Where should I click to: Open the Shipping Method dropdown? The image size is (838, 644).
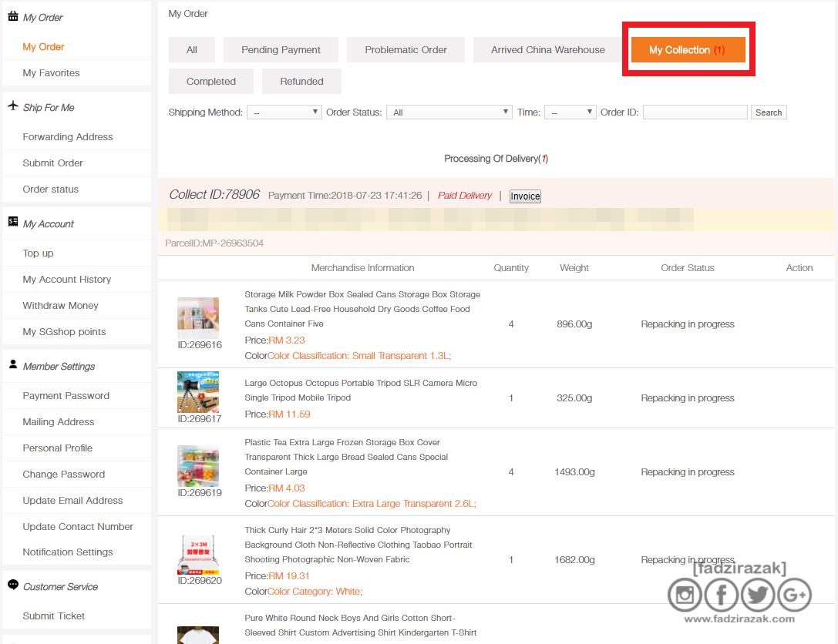pyautogui.click(x=284, y=112)
